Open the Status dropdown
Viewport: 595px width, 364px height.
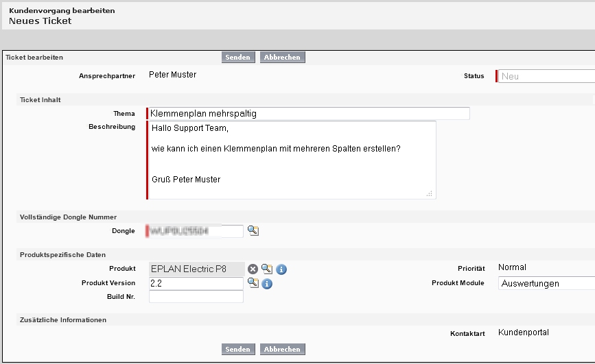(546, 76)
